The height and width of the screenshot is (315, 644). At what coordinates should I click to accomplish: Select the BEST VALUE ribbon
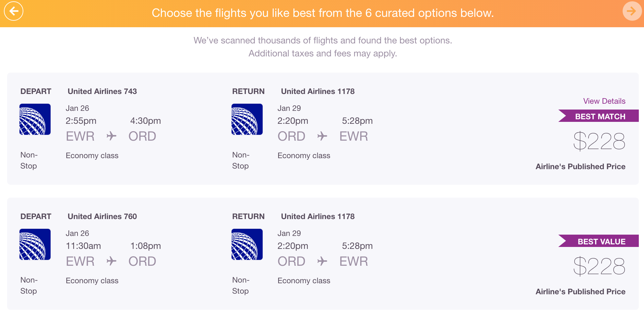pyautogui.click(x=599, y=241)
